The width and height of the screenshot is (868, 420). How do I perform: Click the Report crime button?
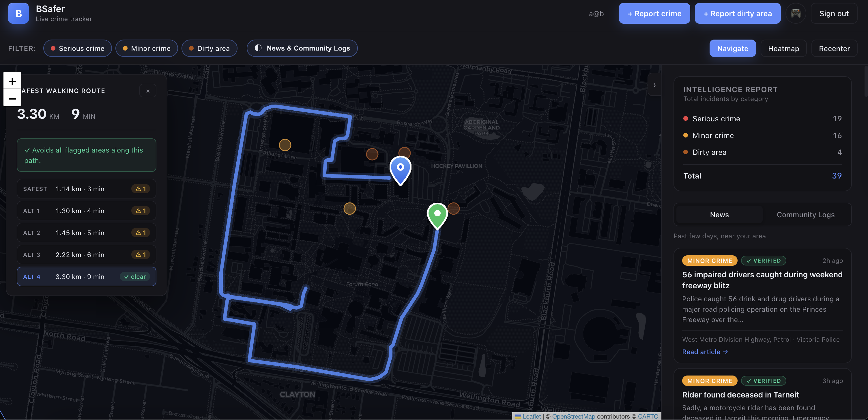click(x=654, y=14)
